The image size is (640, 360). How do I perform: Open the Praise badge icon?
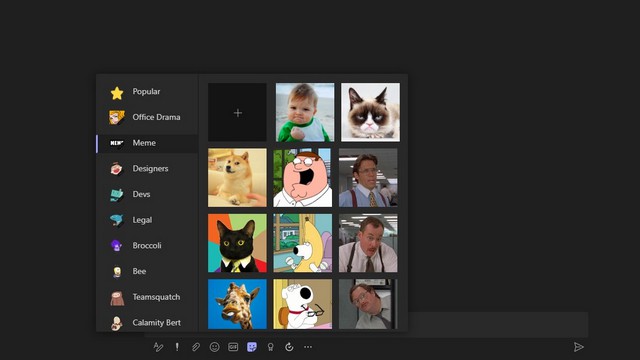[270, 347]
